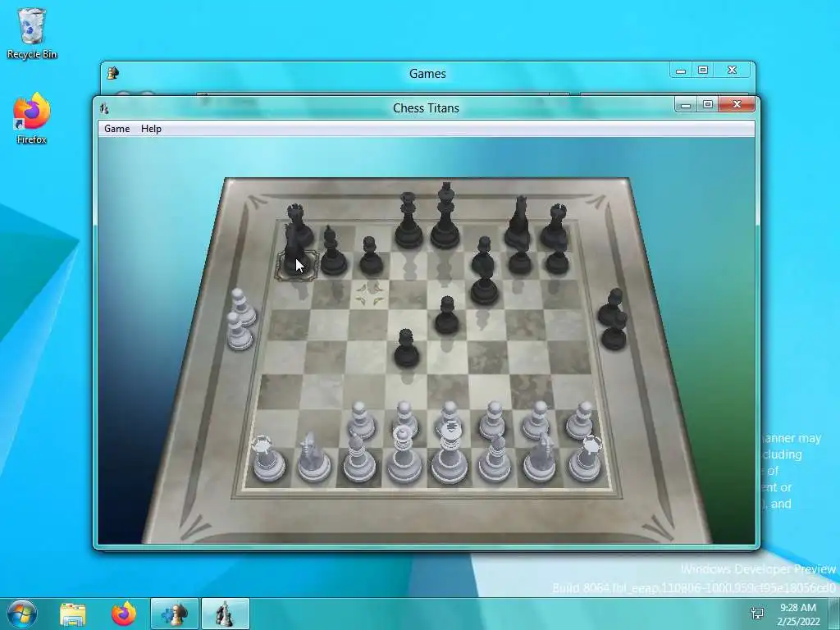Open File Explorer from the taskbar
Image resolution: width=840 pixels, height=630 pixels.
73,614
